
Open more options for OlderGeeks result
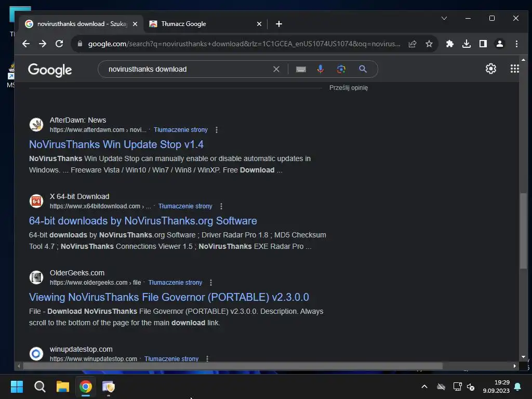pyautogui.click(x=211, y=283)
